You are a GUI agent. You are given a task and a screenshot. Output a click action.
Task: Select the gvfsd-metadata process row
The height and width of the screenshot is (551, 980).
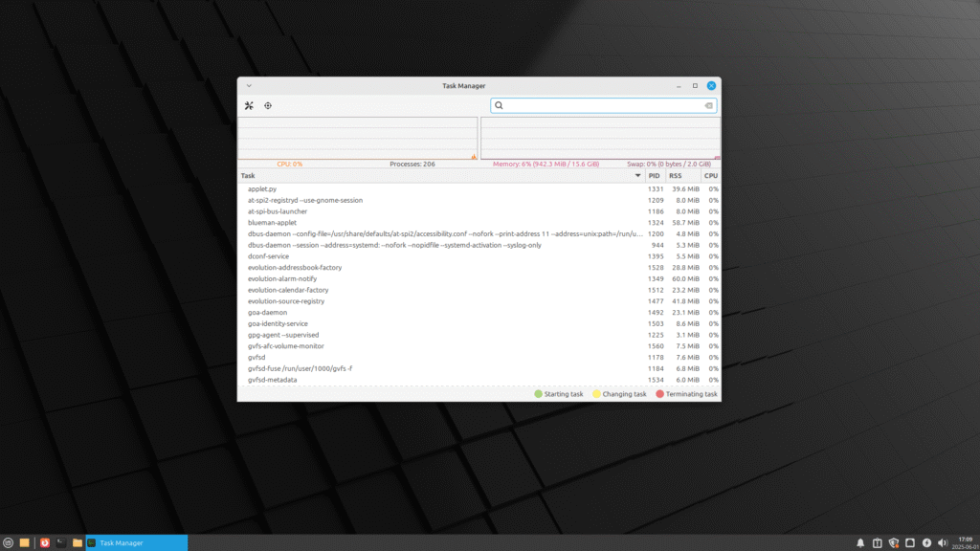(479, 380)
